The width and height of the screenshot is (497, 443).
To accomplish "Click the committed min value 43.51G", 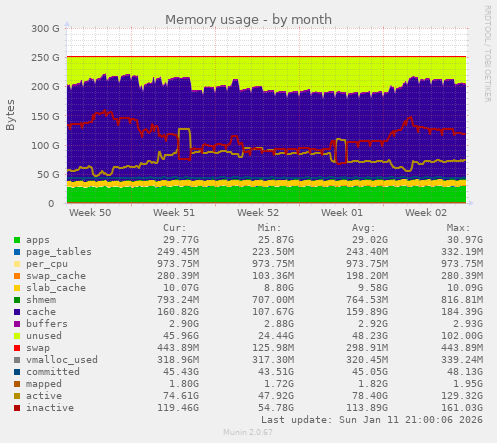I will point(276,372).
